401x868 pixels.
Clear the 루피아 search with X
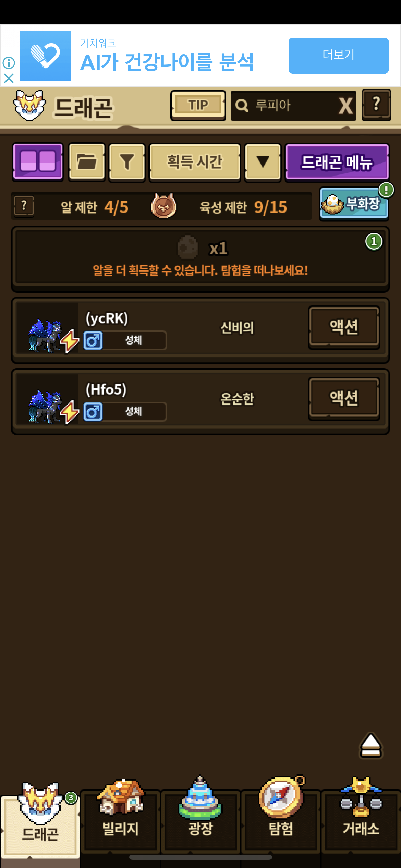click(346, 106)
